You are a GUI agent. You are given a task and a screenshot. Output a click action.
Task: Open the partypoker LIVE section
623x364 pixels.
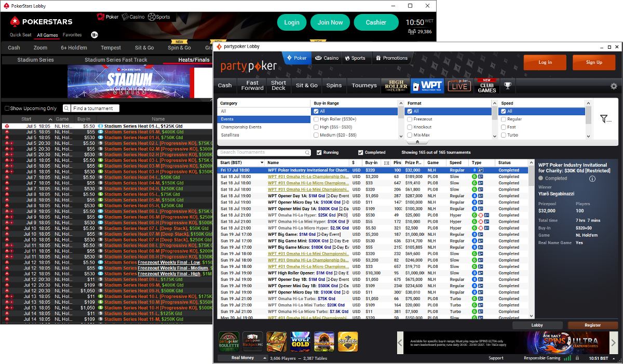[459, 86]
